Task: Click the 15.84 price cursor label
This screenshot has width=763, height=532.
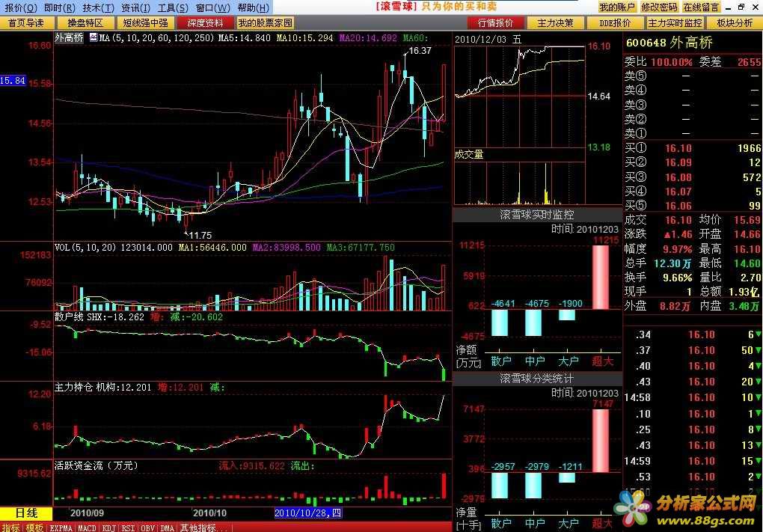Action: tap(13, 80)
